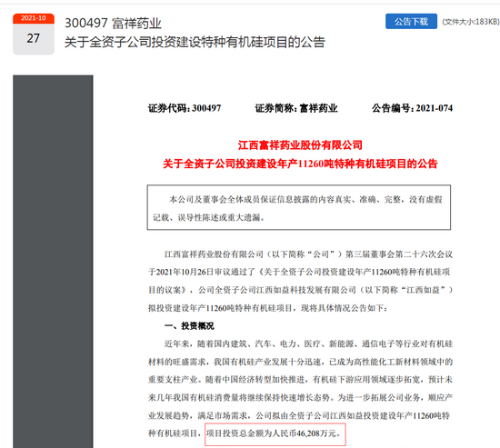
Task: Click the line starting 江西富祥药业股份有限公司（以下简称
Action: (x=308, y=254)
